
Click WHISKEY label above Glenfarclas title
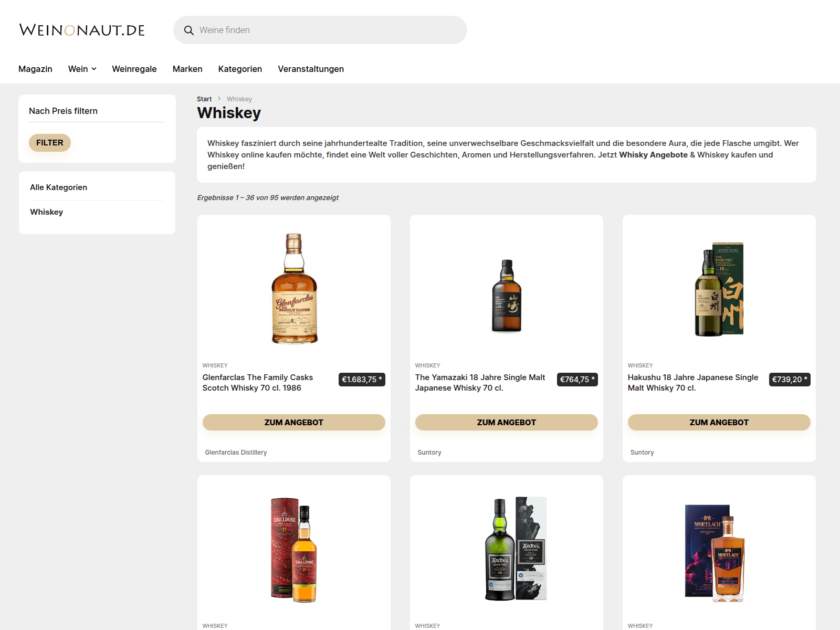click(x=215, y=365)
